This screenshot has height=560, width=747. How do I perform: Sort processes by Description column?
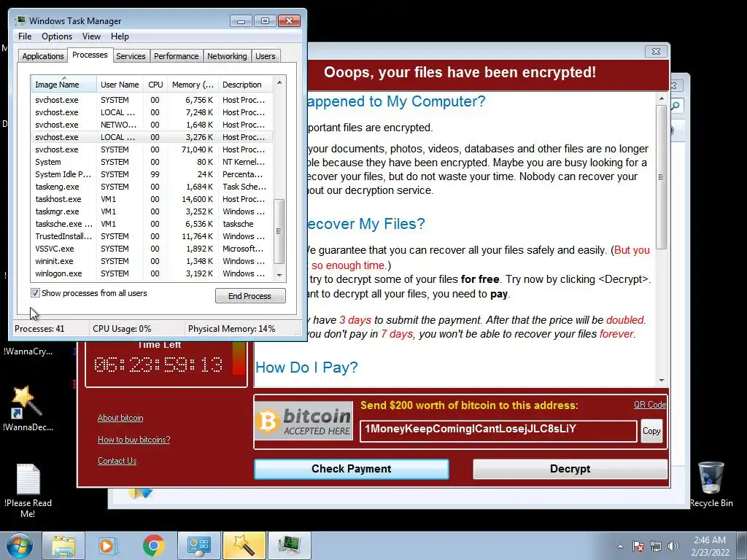245,85
